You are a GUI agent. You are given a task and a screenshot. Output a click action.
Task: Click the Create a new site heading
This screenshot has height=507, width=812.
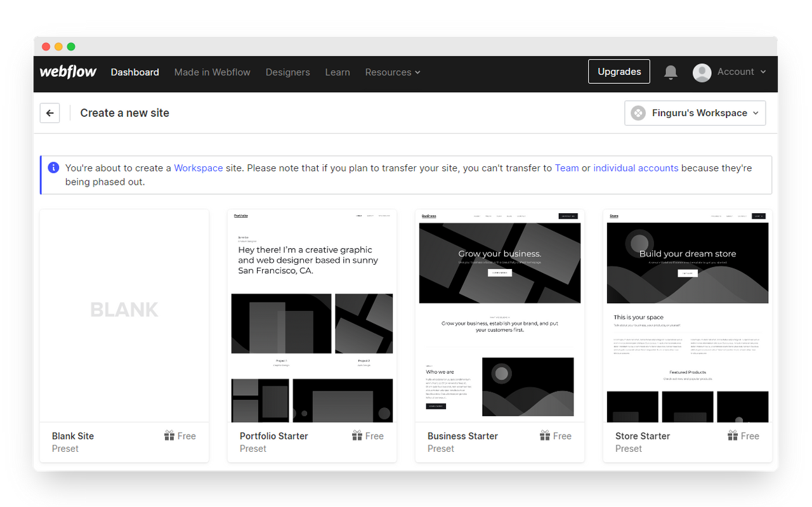(125, 113)
